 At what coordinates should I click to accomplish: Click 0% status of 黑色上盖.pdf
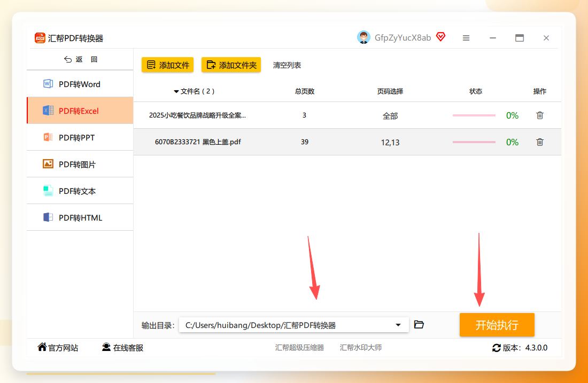pyautogui.click(x=512, y=142)
